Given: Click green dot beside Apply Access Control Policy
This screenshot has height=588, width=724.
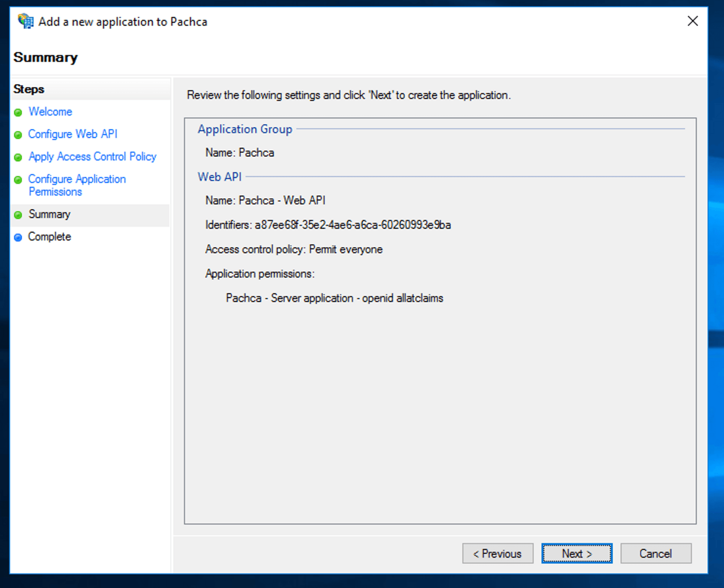Looking at the screenshot, I should click(x=18, y=157).
